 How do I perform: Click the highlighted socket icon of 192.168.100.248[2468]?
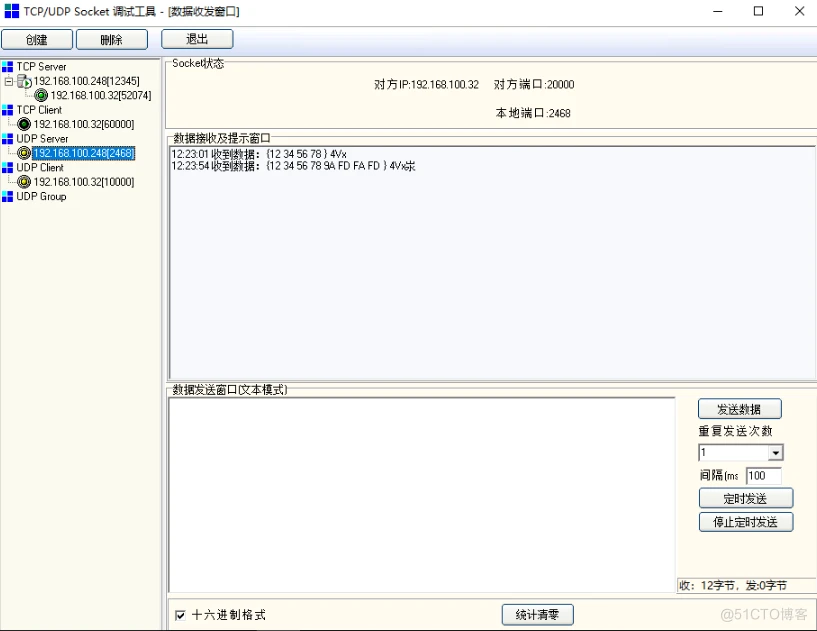23,152
